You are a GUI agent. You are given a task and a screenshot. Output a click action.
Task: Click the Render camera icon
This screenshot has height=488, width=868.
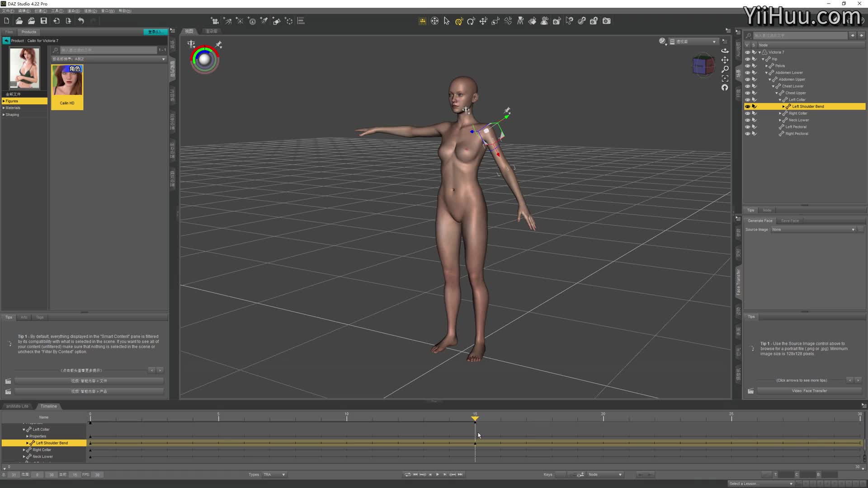click(607, 21)
